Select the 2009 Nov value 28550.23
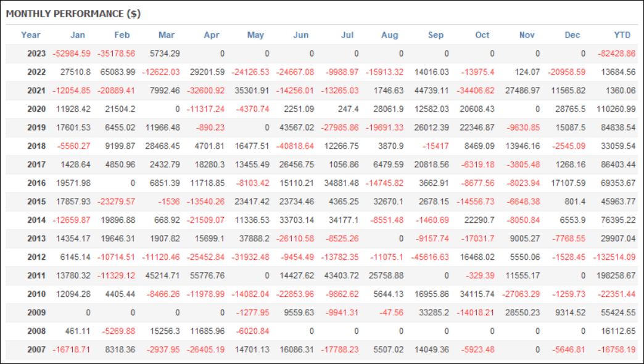644x364 pixels. click(520, 313)
